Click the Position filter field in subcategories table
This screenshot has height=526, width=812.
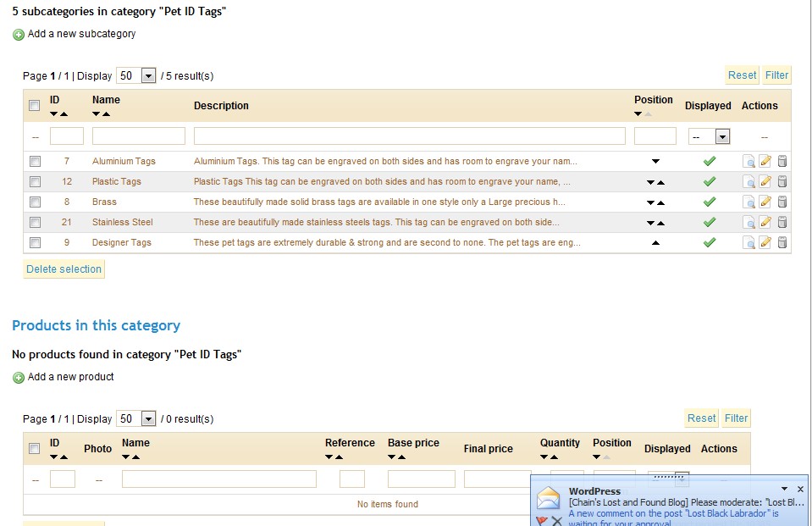coord(655,136)
